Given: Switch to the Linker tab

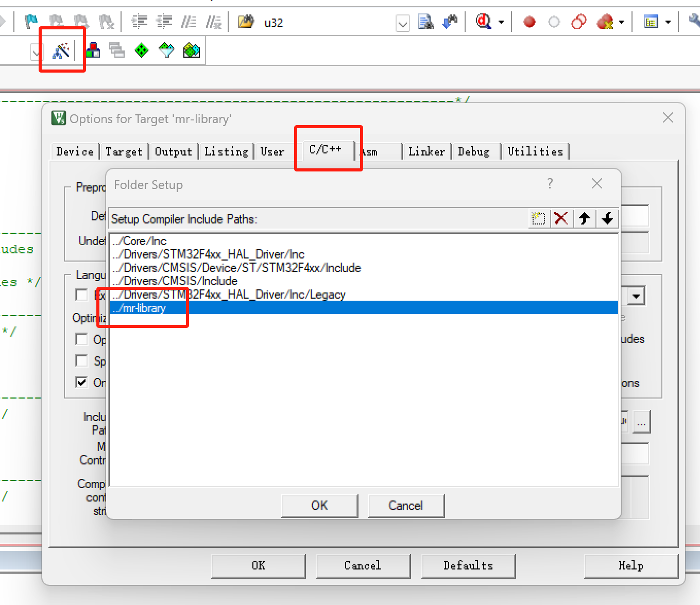Looking at the screenshot, I should pyautogui.click(x=426, y=151).
